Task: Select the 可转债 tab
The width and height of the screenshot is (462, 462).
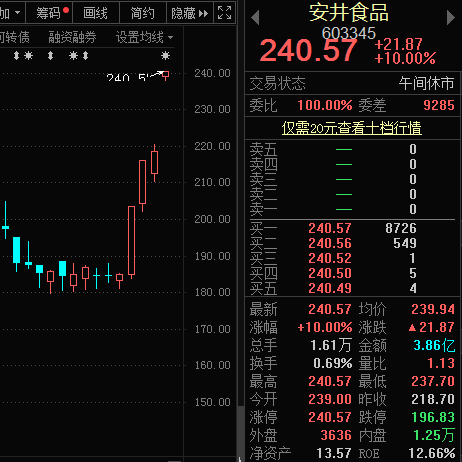Action: pos(14,37)
